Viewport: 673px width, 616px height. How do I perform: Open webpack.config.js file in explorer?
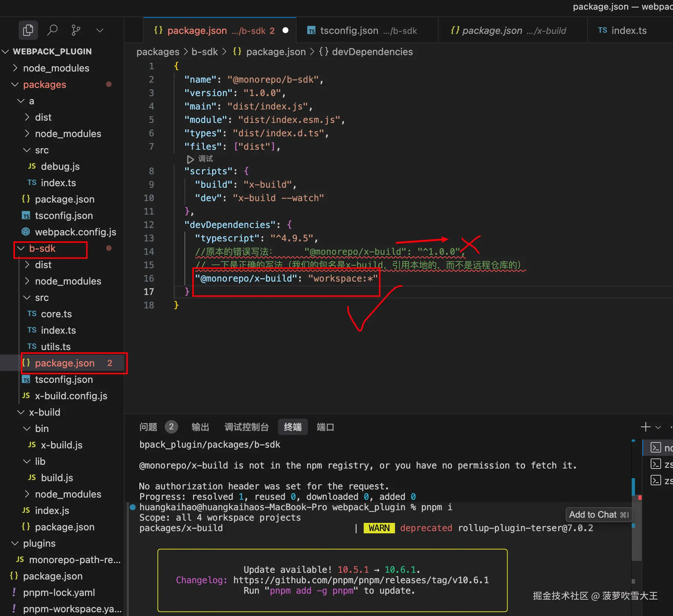75,232
